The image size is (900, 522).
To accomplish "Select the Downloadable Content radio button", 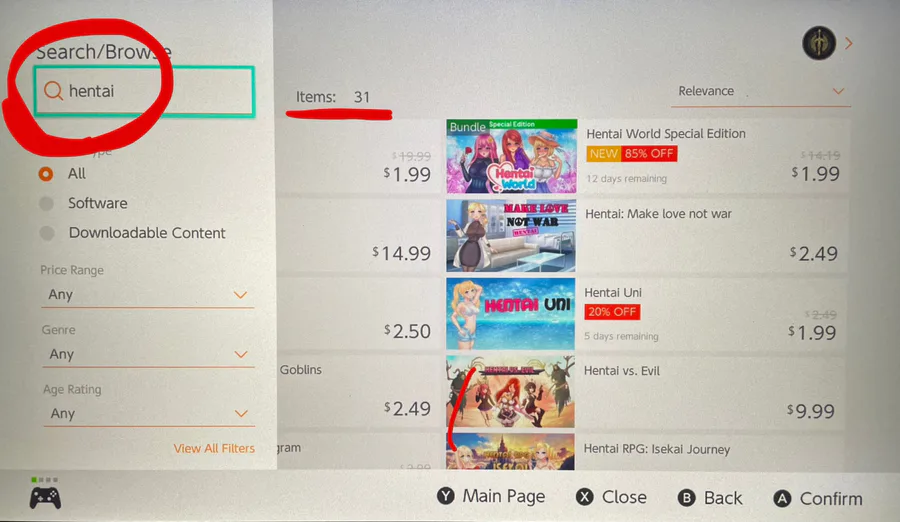I will point(47,233).
